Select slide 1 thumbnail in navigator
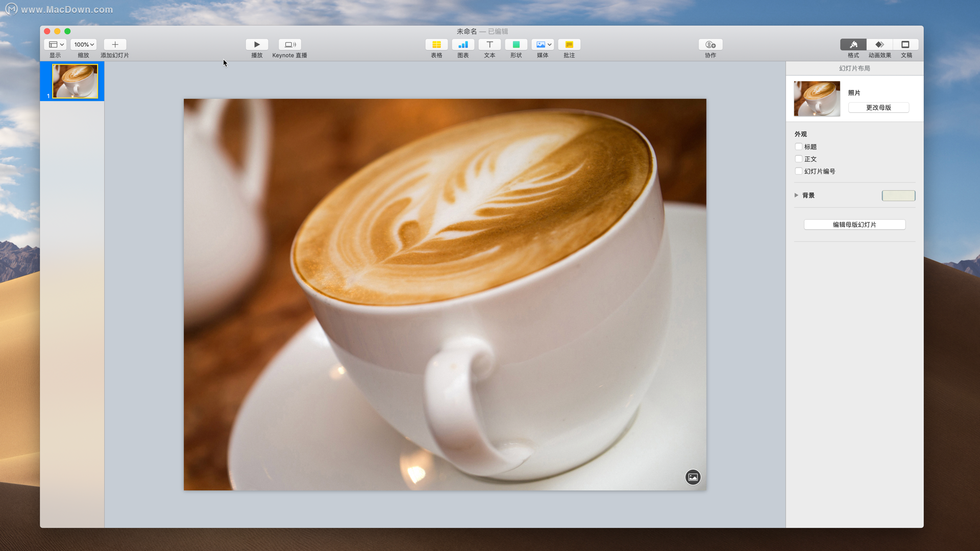 tap(75, 81)
